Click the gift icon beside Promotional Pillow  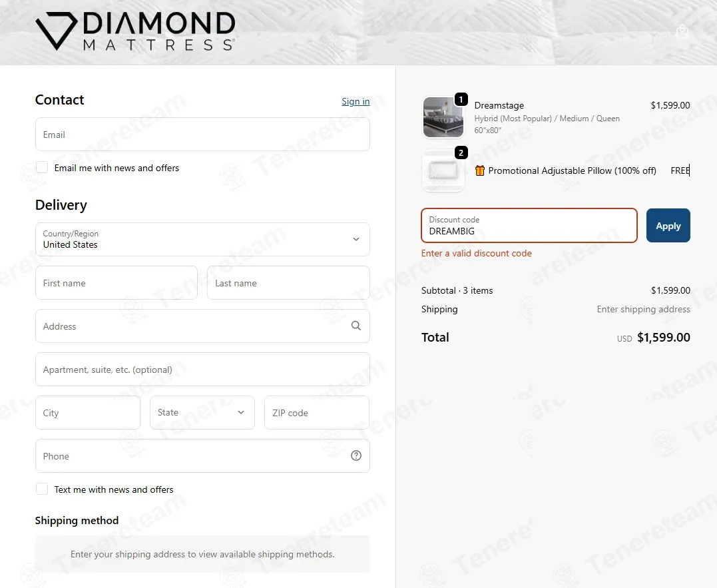click(x=480, y=170)
